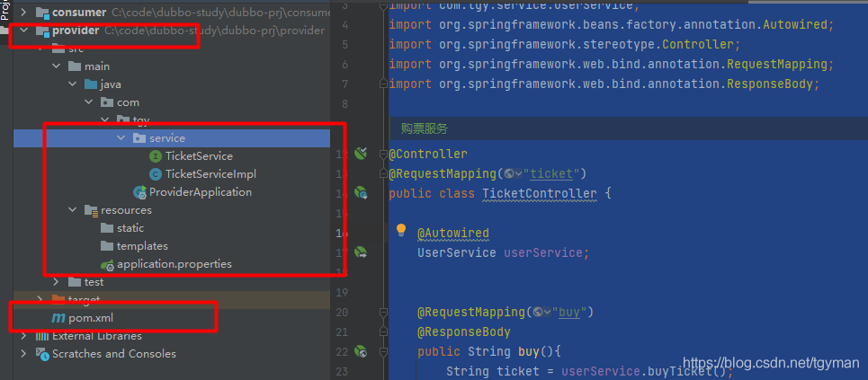Click the Scratches and Consoles icon
Screen dimensions: 868x380
pos(42,354)
